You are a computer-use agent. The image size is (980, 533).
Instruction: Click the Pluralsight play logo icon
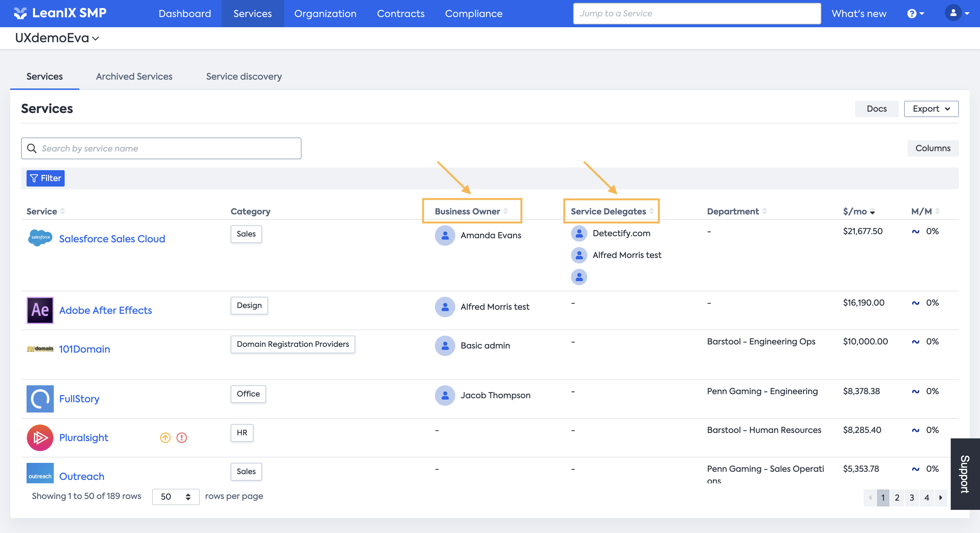click(x=40, y=437)
